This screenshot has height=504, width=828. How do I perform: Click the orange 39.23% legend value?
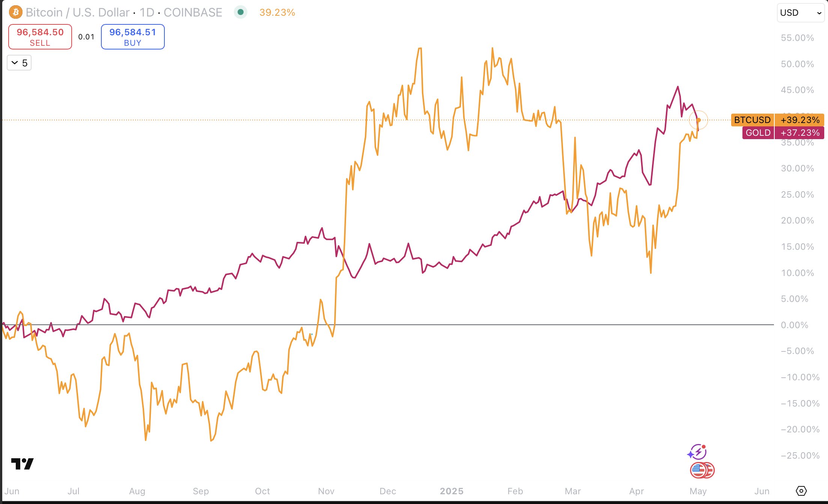click(x=277, y=12)
